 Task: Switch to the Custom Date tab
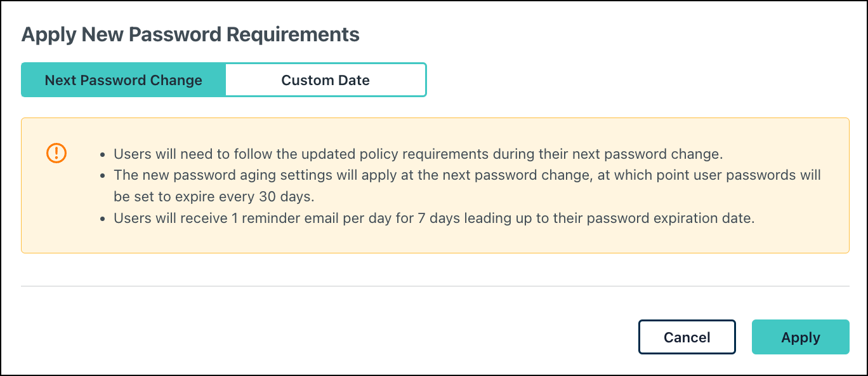325,79
